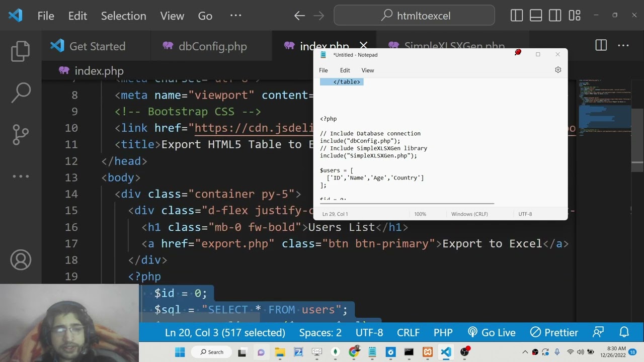Click the Customize Layout icon
The image size is (644, 362).
pos(575,16)
